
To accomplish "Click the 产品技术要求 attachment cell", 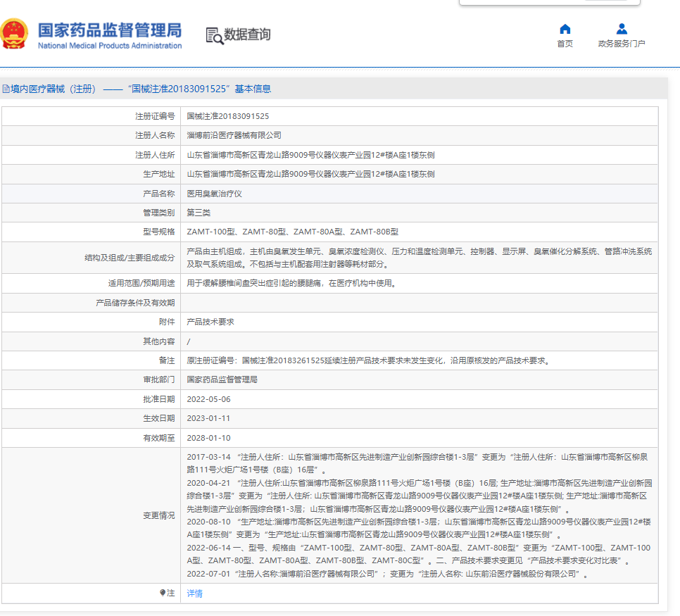I will point(210,322).
